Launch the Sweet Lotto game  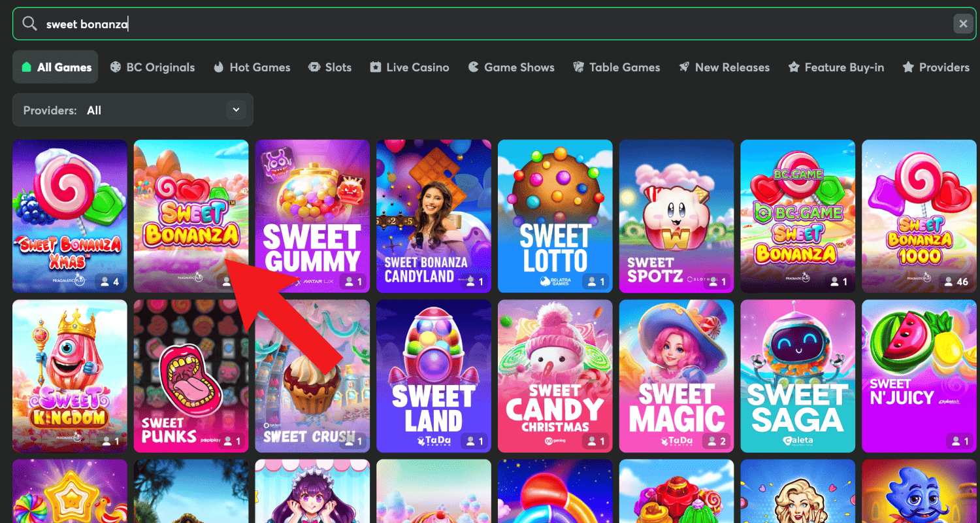(x=555, y=216)
